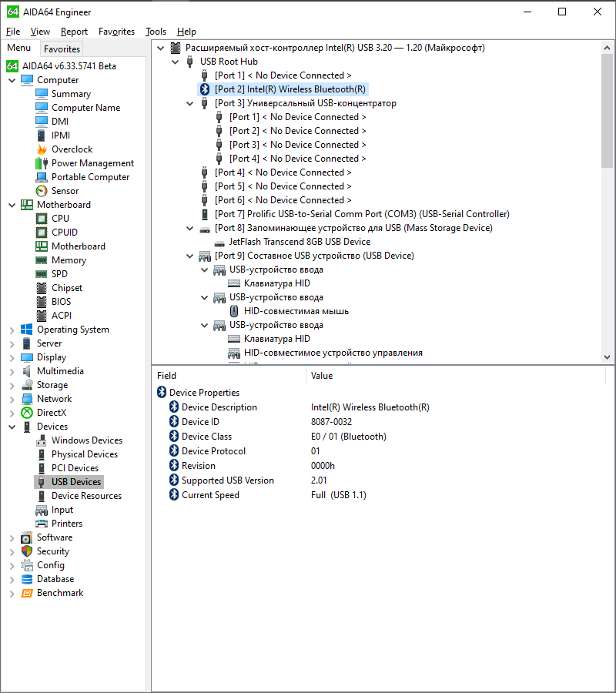Click the Security shield icon
Screen dimensions: 616x693
27,551
